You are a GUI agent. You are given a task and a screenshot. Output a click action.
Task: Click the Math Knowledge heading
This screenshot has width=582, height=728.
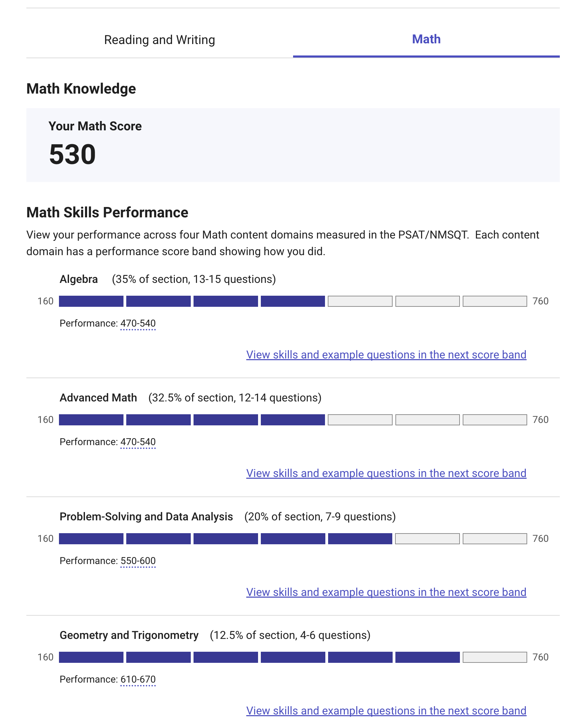click(81, 89)
